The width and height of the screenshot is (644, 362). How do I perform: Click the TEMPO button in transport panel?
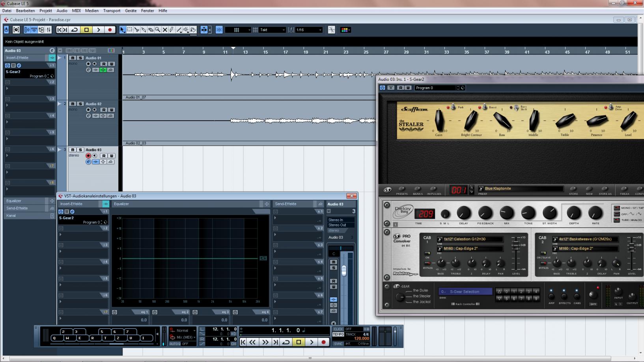[x=338, y=334]
